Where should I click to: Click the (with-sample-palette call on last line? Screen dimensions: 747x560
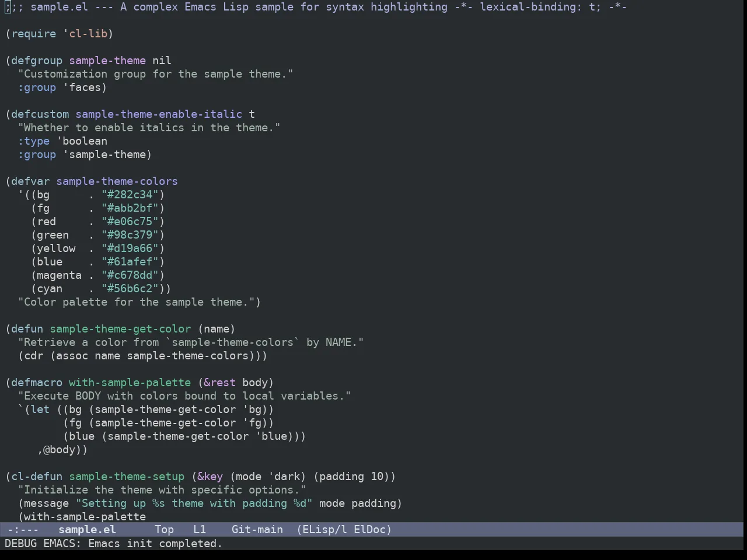pyautogui.click(x=82, y=517)
